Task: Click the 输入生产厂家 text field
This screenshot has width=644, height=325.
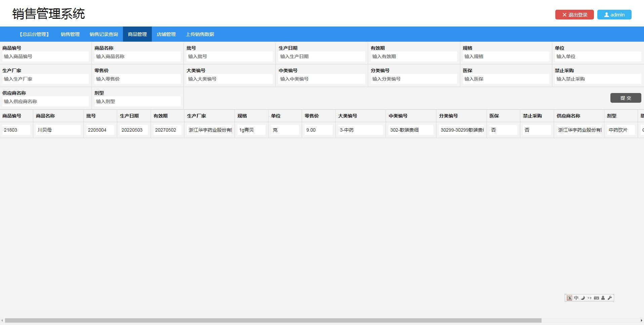Action: (45, 79)
